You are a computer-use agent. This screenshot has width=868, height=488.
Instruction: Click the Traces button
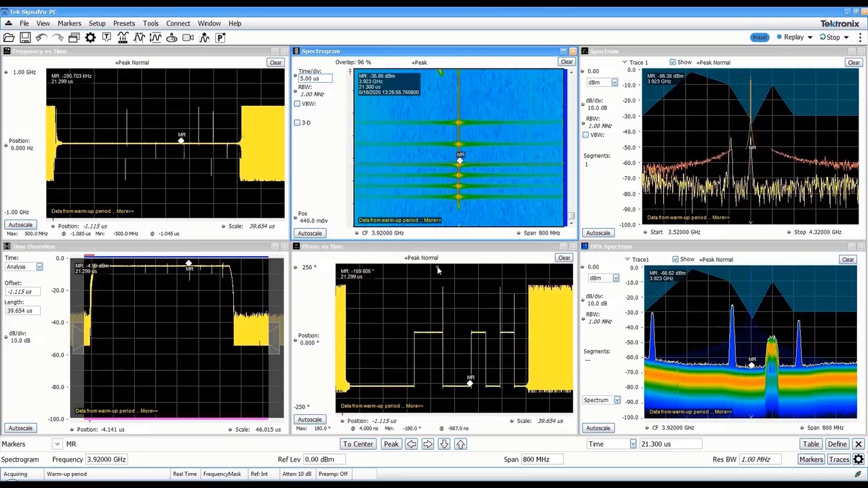(840, 460)
